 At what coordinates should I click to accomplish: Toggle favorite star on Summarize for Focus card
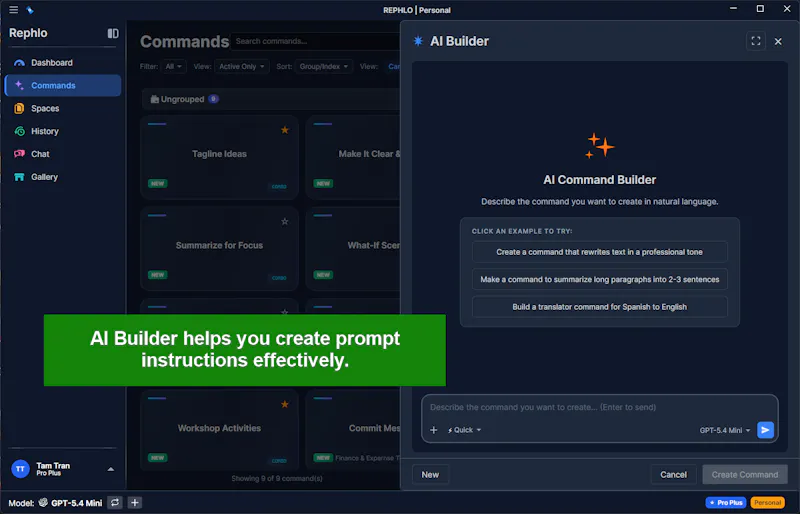tap(285, 222)
